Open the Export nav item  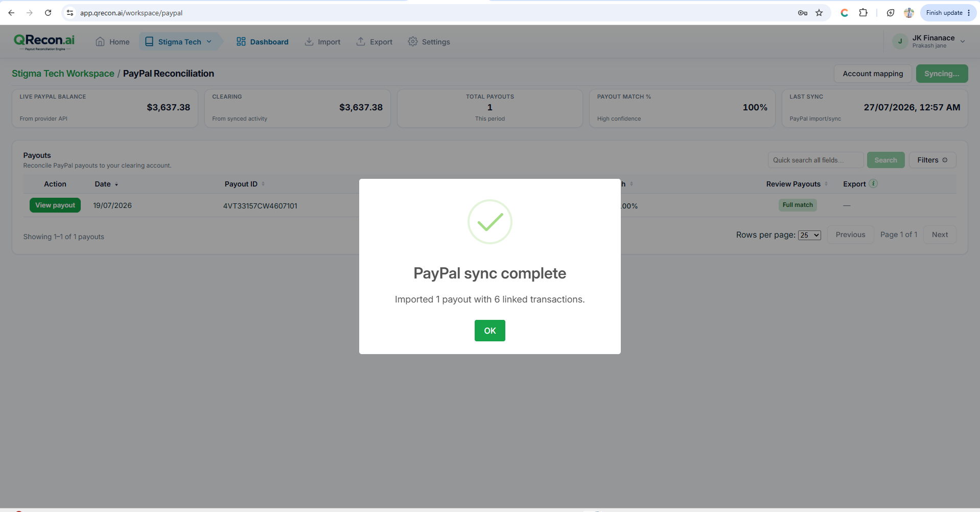click(x=375, y=42)
